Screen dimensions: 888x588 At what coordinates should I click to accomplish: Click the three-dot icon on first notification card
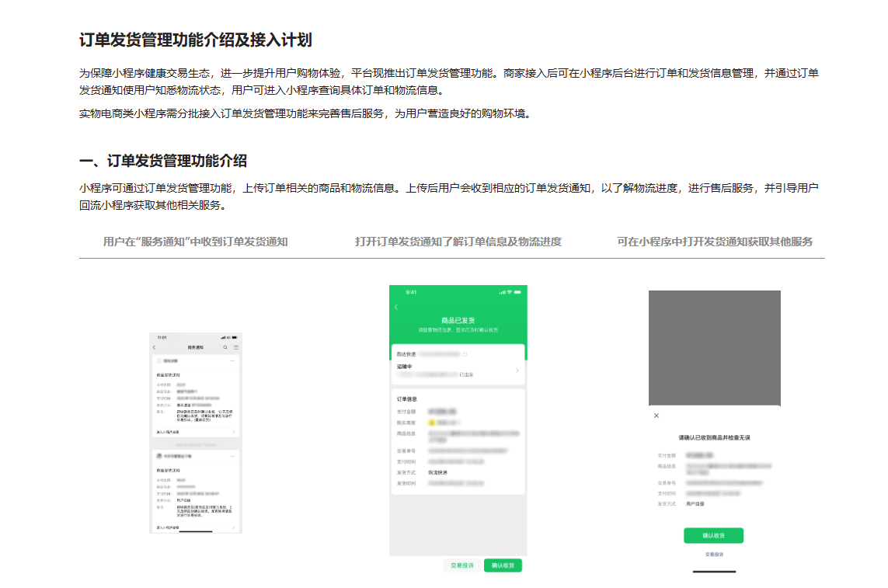(x=232, y=361)
